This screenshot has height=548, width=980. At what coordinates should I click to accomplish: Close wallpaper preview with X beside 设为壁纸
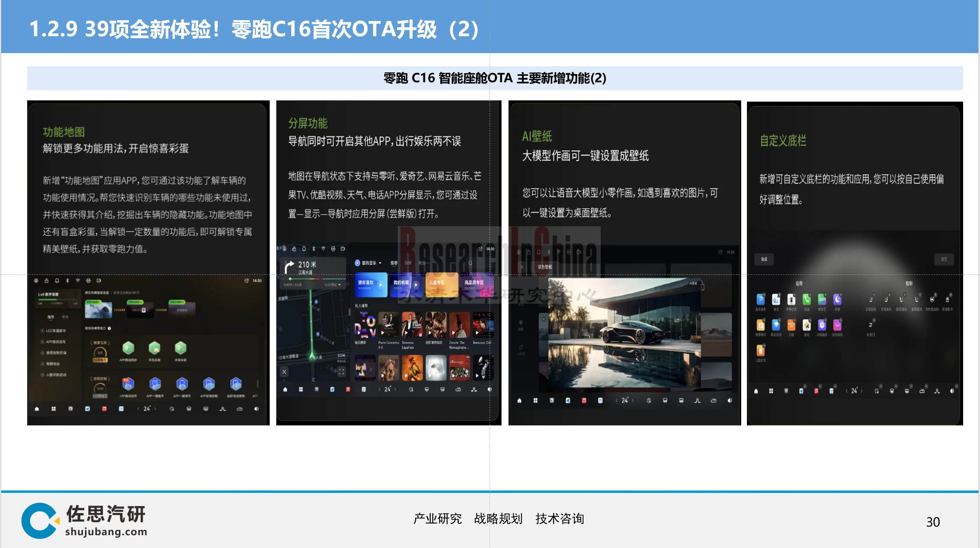click(x=522, y=267)
